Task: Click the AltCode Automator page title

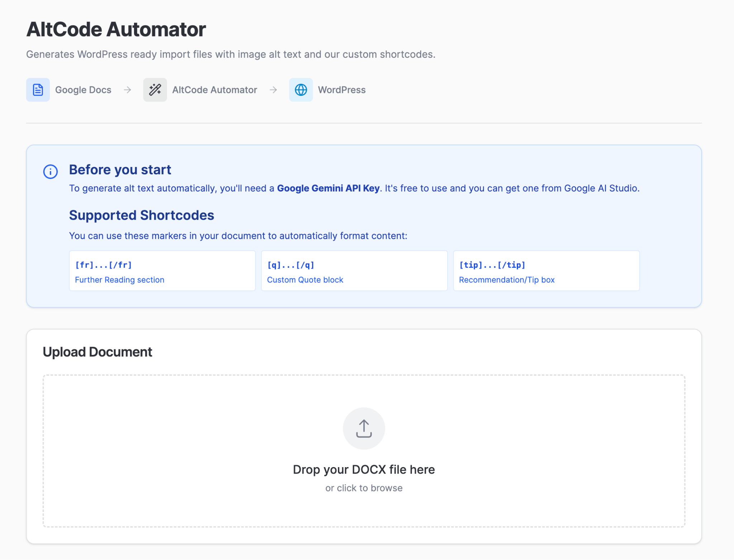Action: tap(115, 29)
